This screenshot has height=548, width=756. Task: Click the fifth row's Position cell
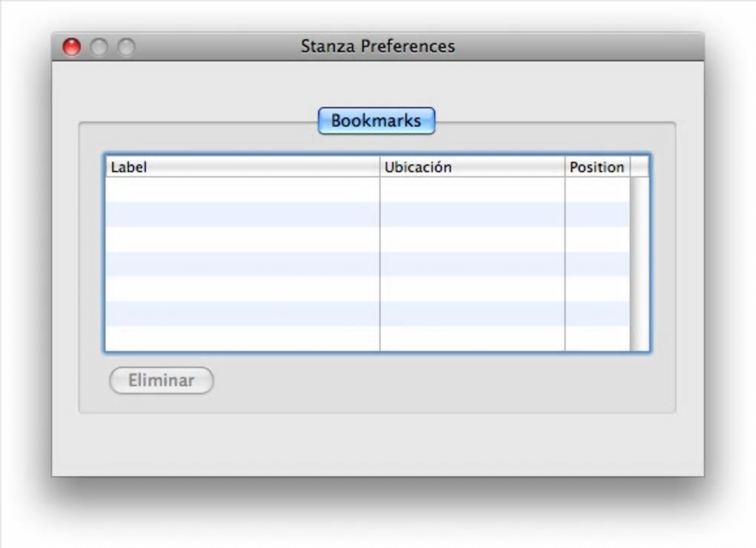(x=597, y=289)
